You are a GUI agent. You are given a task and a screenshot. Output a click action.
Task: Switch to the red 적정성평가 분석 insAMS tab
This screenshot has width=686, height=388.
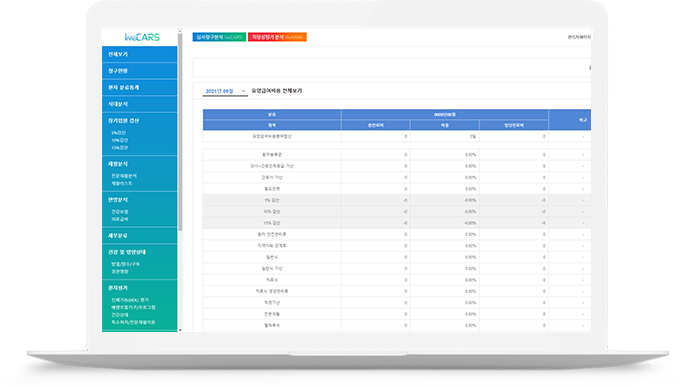coord(277,37)
